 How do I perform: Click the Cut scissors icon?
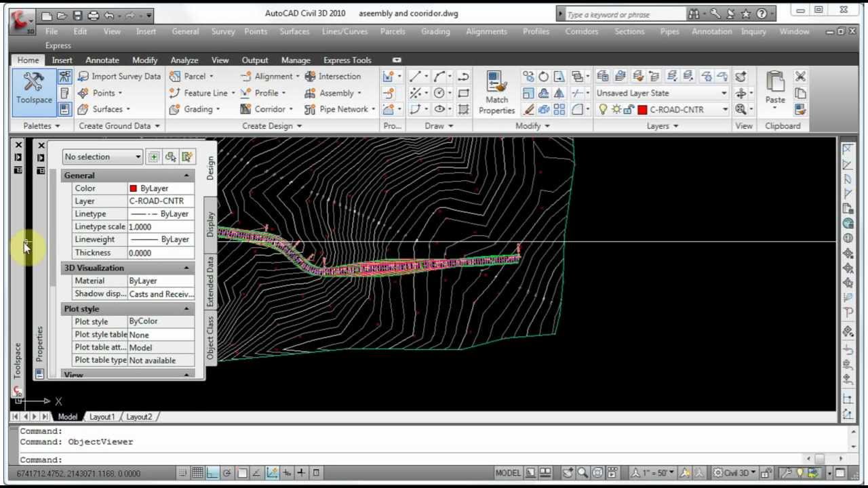pyautogui.click(x=800, y=77)
